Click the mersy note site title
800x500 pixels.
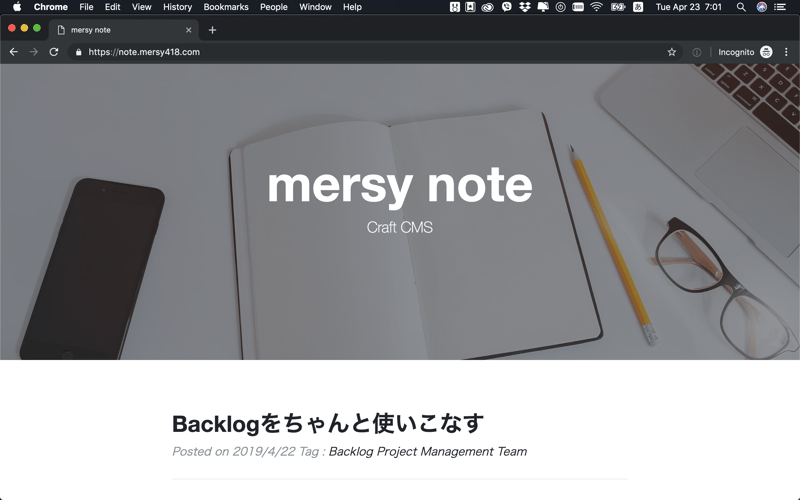[399, 185]
